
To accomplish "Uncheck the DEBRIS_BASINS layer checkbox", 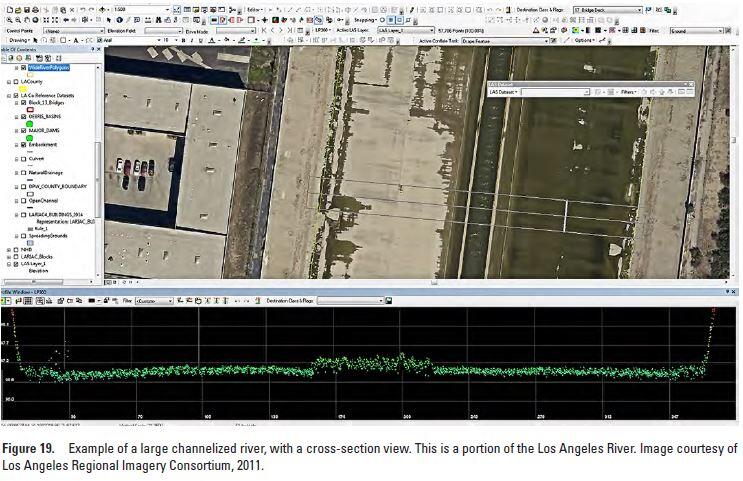I will point(23,117).
